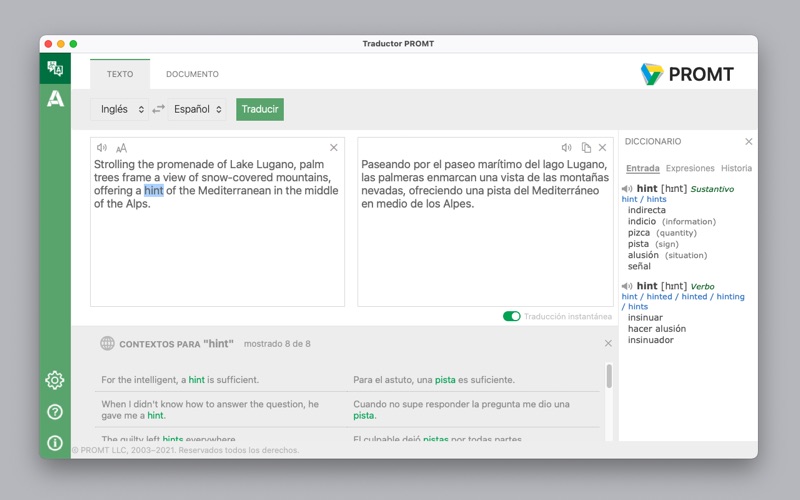
Task: Switch to the TEXTO tab
Action: [x=120, y=74]
